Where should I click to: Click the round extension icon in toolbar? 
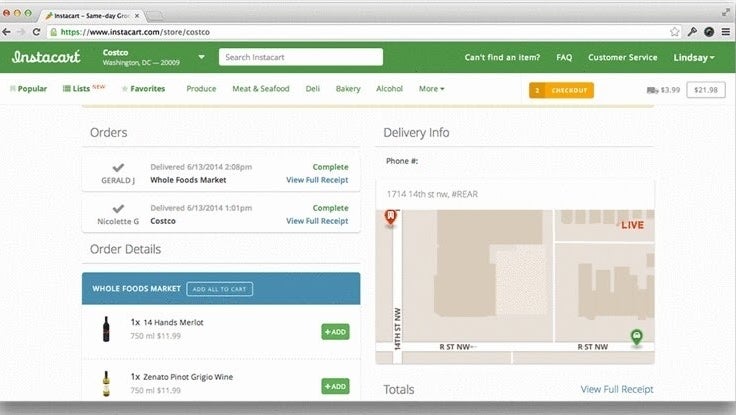click(709, 32)
